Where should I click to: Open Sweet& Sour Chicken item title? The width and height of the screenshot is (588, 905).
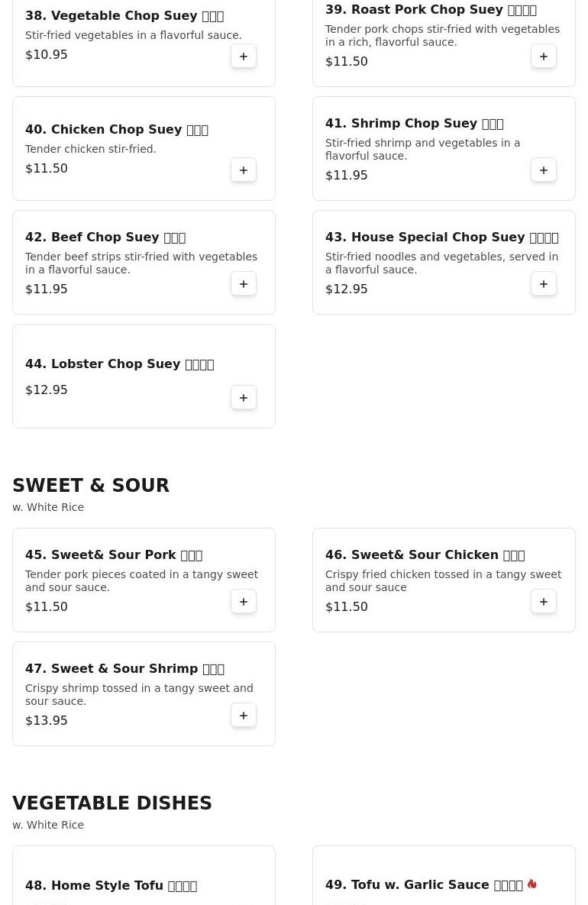click(x=425, y=555)
